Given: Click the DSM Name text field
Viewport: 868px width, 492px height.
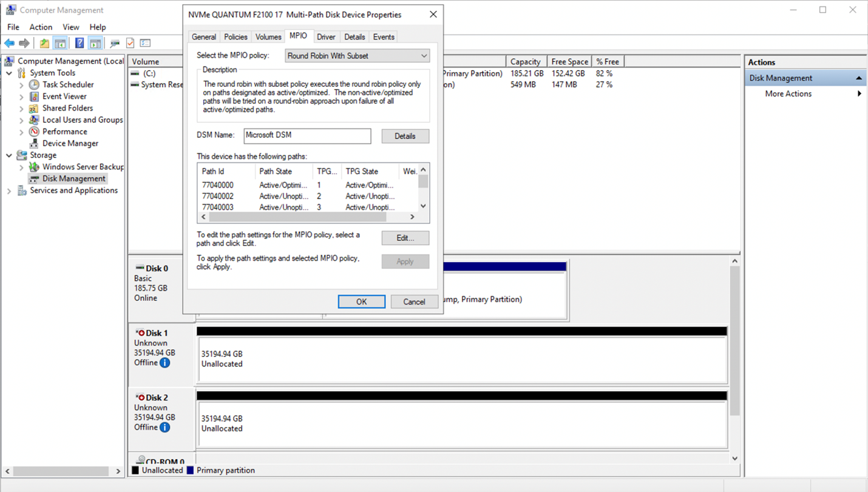Looking at the screenshot, I should click(x=307, y=136).
